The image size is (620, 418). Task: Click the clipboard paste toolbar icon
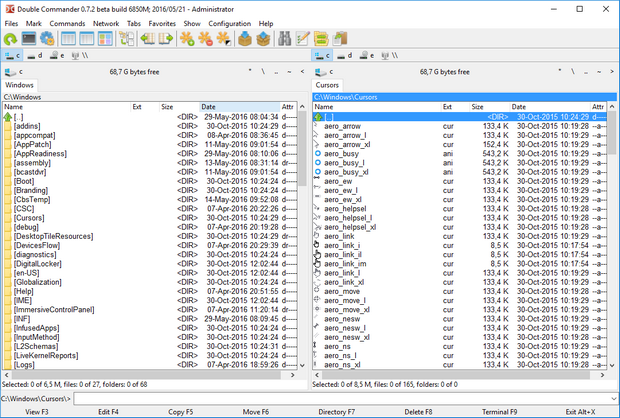[340, 39]
